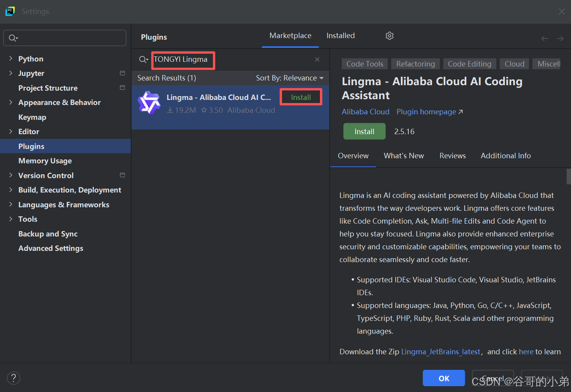Select Advanced Settings entry

pyautogui.click(x=65, y=248)
